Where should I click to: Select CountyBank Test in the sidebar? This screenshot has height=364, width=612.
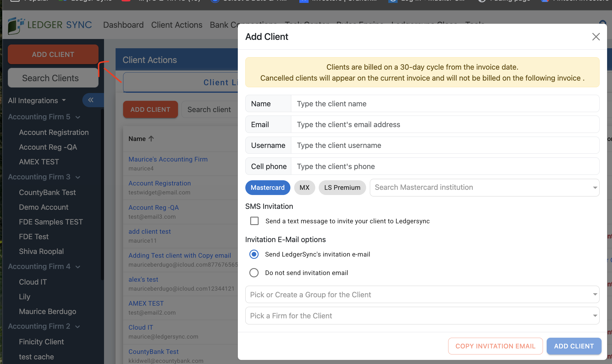(x=47, y=192)
